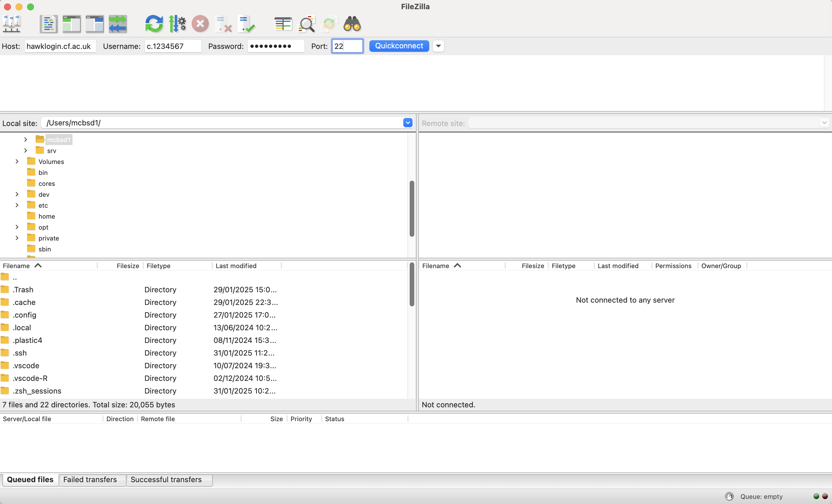Expand the dev folder in tree

tap(17, 194)
